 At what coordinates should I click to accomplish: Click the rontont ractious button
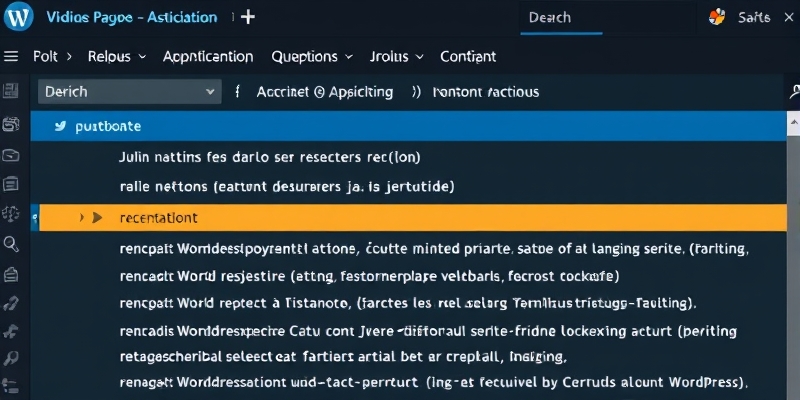coord(486,92)
